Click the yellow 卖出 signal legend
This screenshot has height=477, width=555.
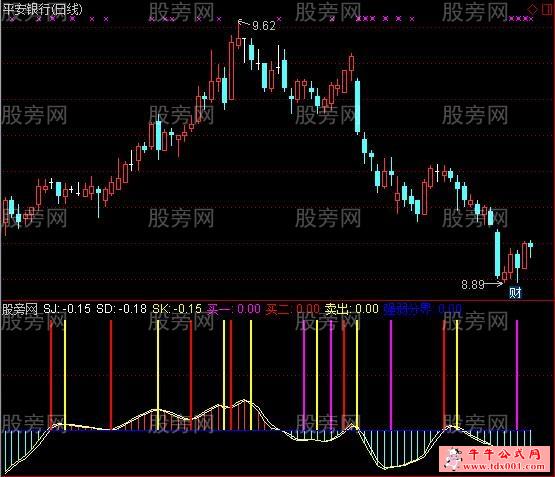tap(352, 309)
